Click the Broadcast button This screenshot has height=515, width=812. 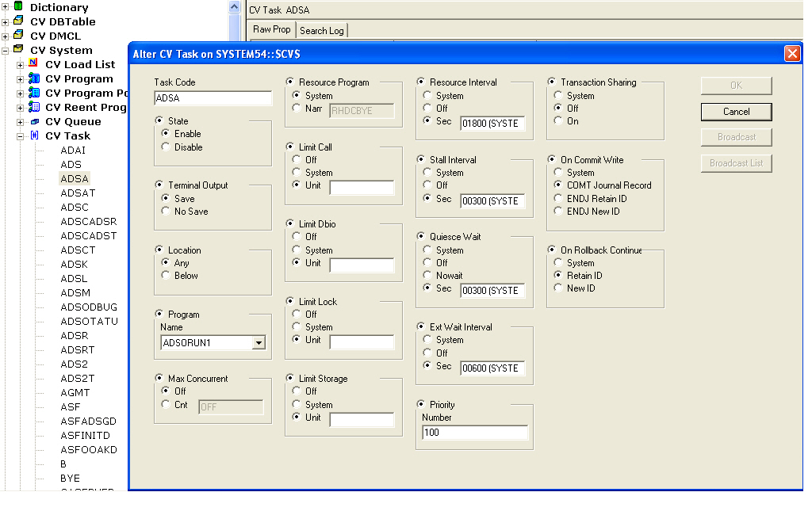736,137
